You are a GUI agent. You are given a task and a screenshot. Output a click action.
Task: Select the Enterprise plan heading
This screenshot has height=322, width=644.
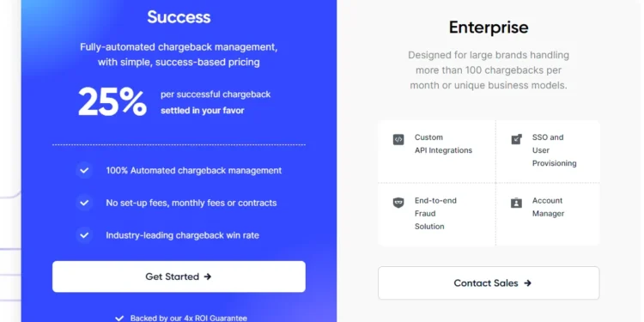[x=489, y=27]
